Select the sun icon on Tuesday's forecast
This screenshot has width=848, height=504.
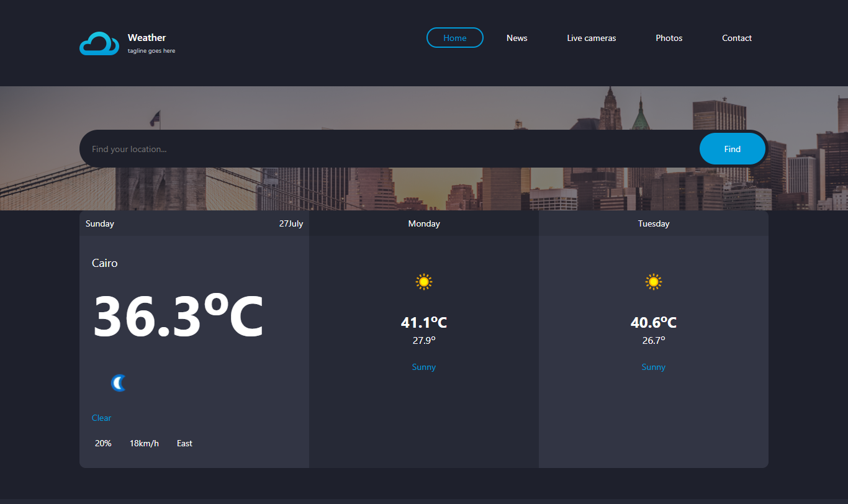[x=653, y=281]
